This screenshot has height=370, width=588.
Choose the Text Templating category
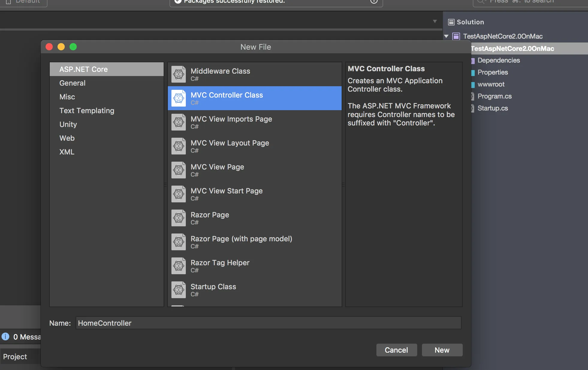click(x=87, y=111)
